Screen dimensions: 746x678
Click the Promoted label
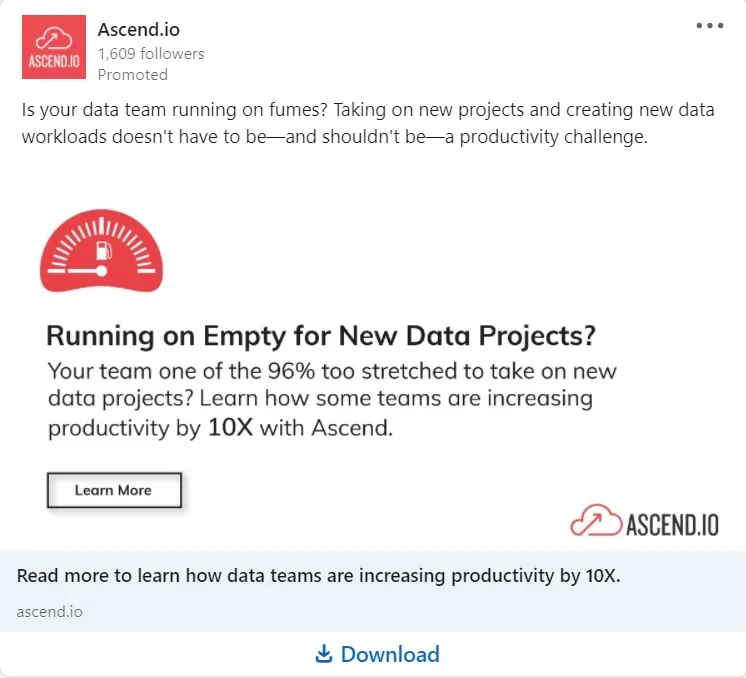click(133, 75)
